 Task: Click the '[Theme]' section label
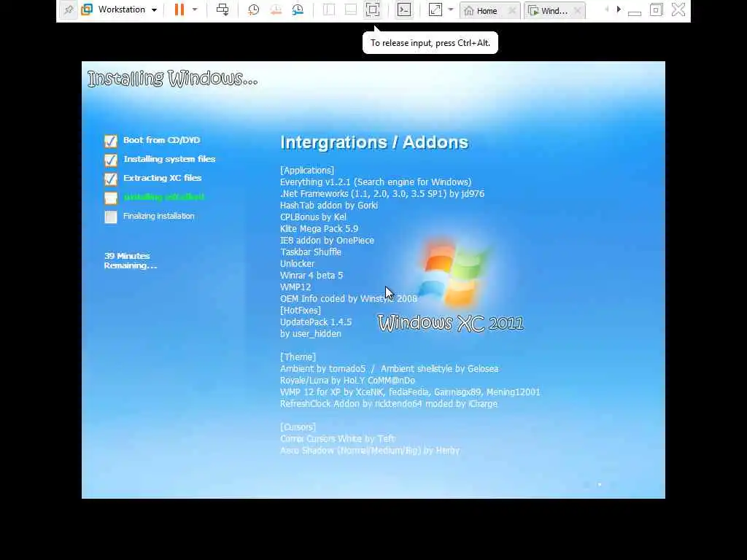298,357
